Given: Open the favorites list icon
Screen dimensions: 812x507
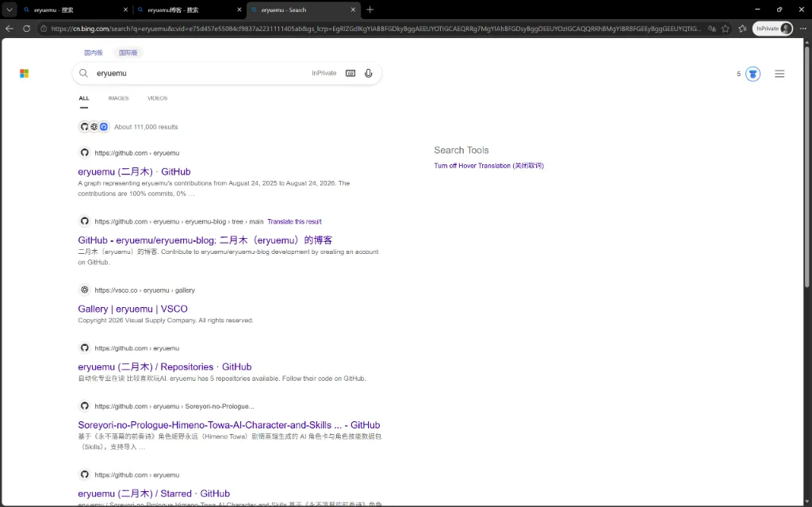Looking at the screenshot, I should pyautogui.click(x=742, y=29).
